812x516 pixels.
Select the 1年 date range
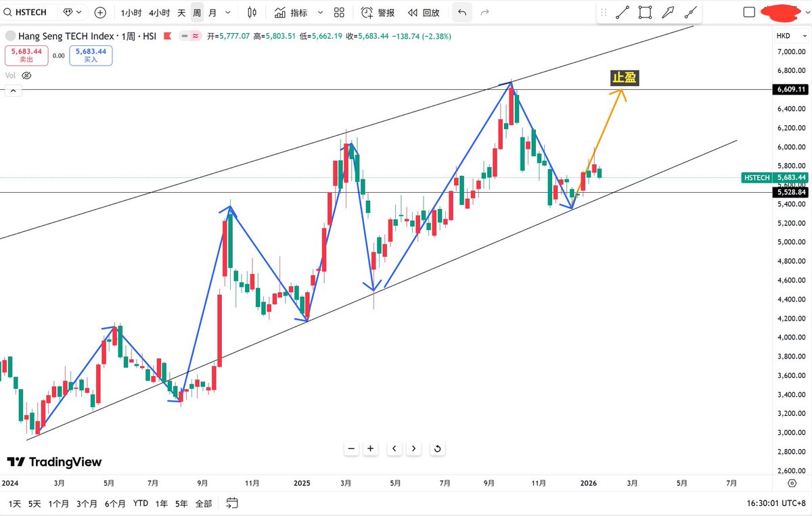click(x=162, y=503)
